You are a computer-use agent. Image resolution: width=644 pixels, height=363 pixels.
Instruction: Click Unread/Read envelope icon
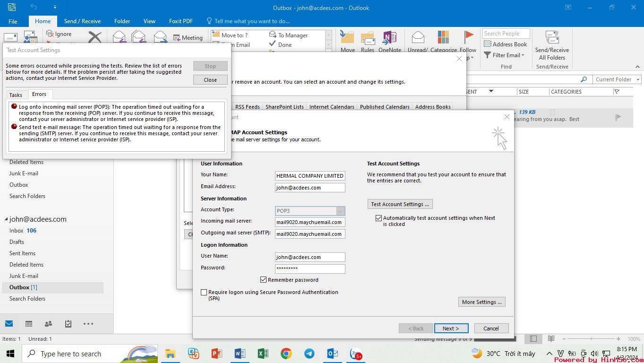tap(418, 37)
